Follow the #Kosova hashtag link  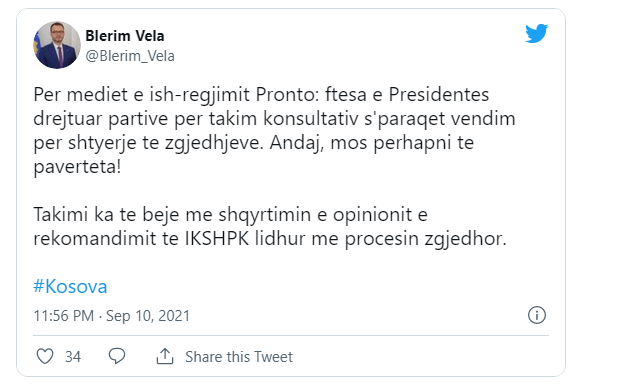[x=70, y=286]
